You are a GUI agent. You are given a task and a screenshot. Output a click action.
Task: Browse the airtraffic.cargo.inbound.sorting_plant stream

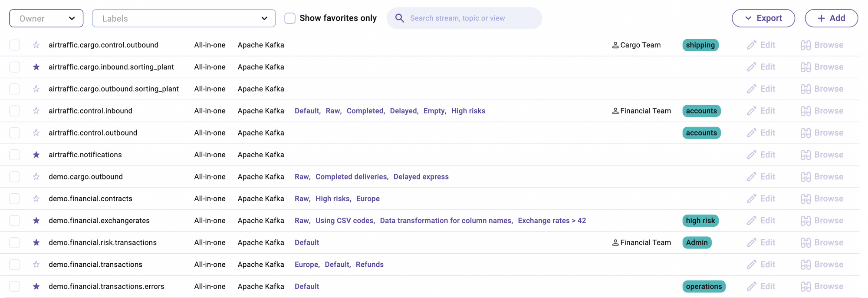[x=822, y=67]
